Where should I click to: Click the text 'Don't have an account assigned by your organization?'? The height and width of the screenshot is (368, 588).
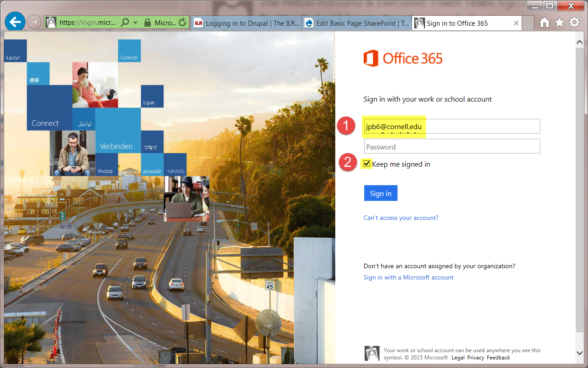click(440, 266)
